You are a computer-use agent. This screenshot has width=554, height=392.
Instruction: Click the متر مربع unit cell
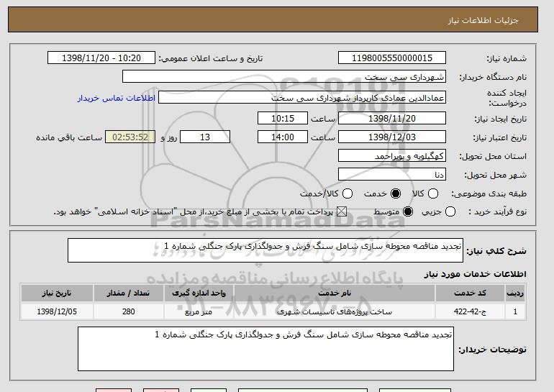199,311
